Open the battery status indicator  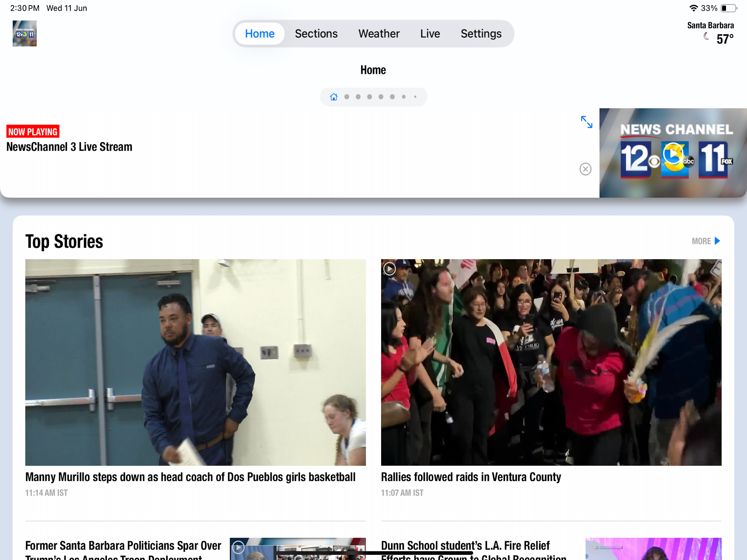tap(728, 8)
